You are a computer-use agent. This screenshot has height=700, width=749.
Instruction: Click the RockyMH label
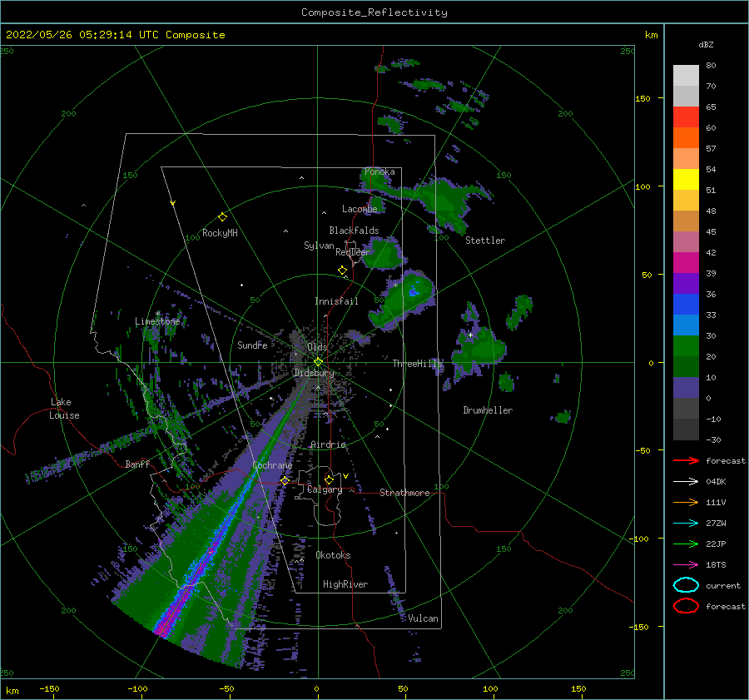click(220, 233)
